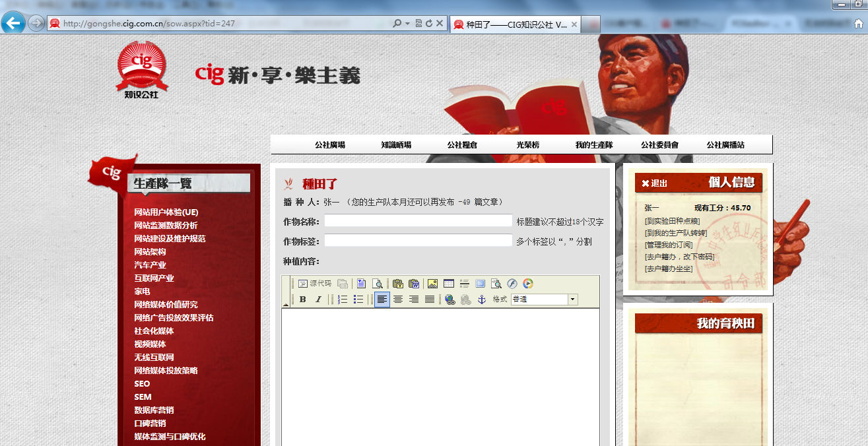Click inside the 种植内容 editor text area
This screenshot has width=868, height=446.
tap(440, 376)
